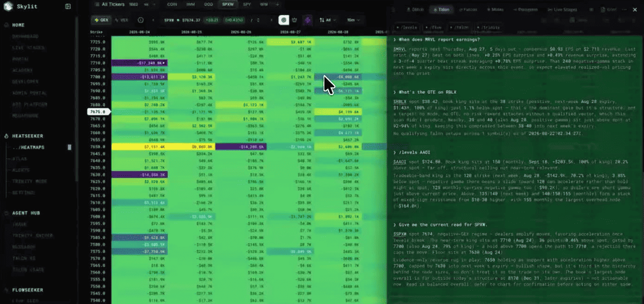The height and width of the screenshot is (304, 644).
Task: Open SETTINGS under Heatseeker
Action: (x=23, y=193)
